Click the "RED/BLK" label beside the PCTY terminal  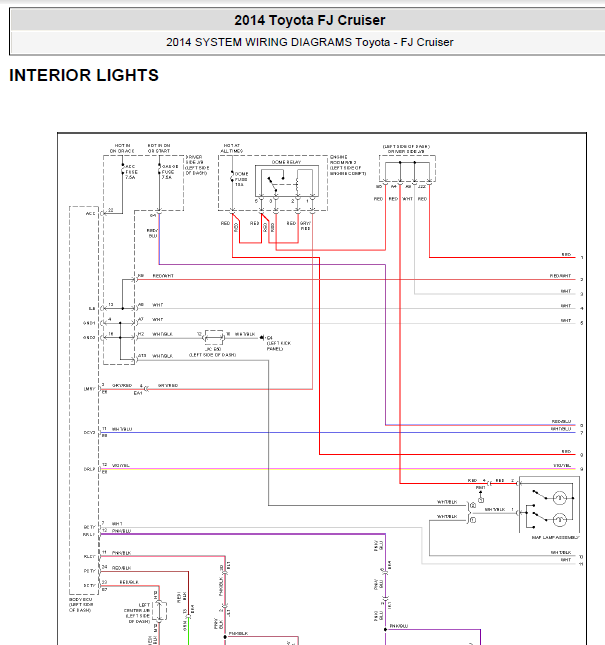tap(121, 568)
